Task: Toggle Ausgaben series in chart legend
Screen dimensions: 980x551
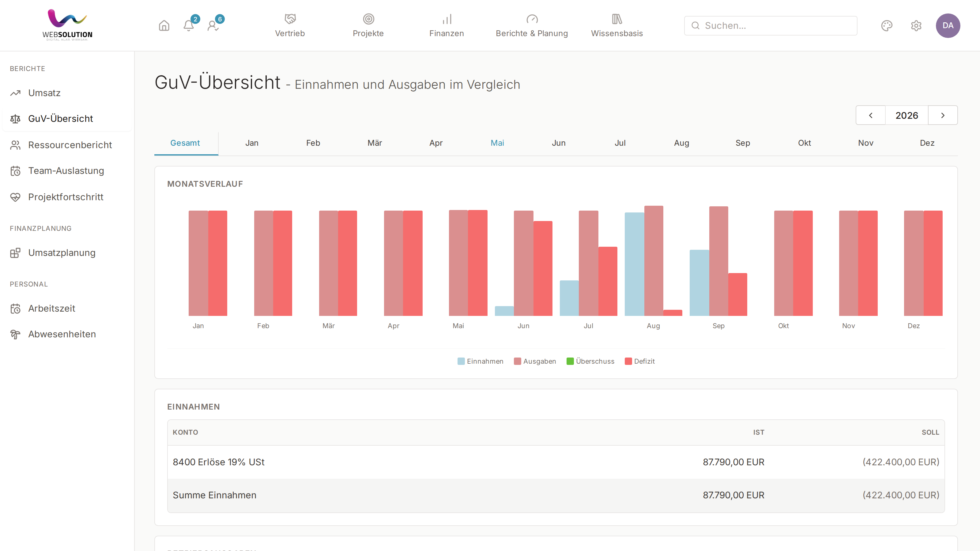Action: [535, 361]
